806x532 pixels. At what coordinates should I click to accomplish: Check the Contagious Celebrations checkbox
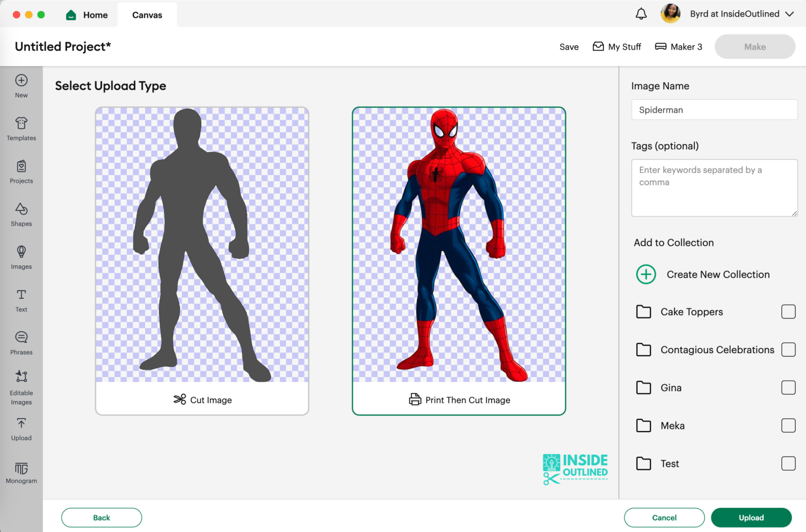[789, 349]
